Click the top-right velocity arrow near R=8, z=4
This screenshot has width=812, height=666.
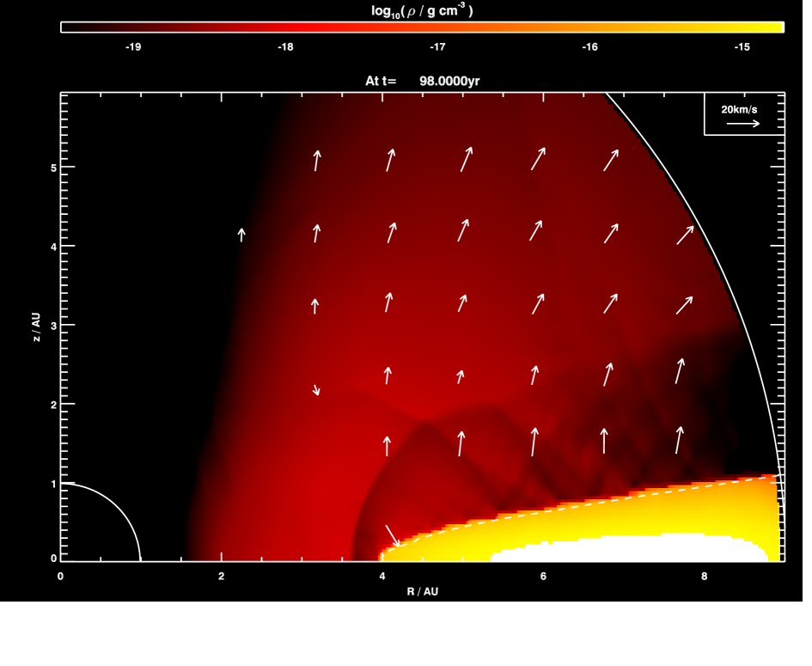[x=685, y=235]
